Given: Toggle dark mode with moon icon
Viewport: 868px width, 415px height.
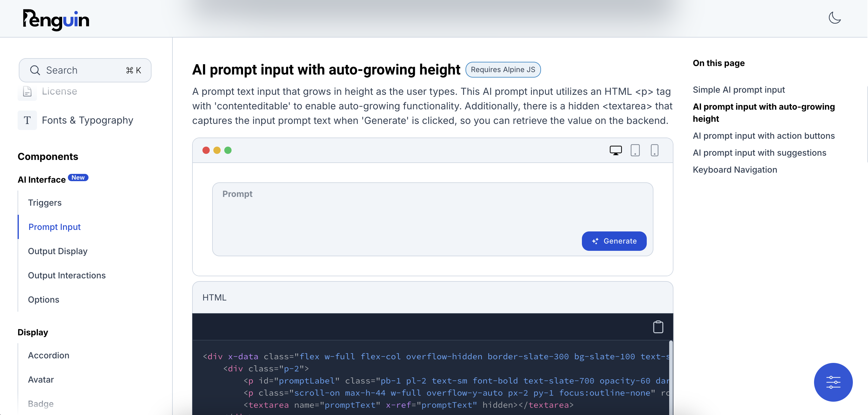Looking at the screenshot, I should [x=835, y=18].
